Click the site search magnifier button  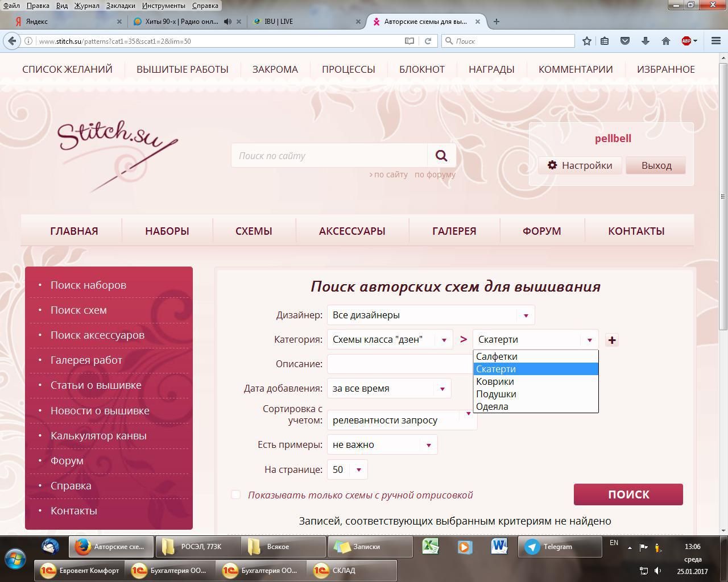click(441, 156)
